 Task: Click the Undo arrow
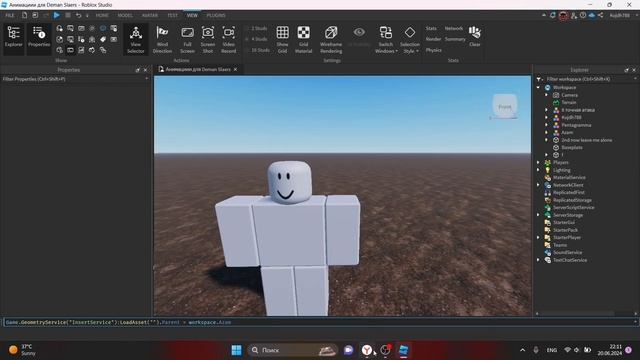pos(78,15)
